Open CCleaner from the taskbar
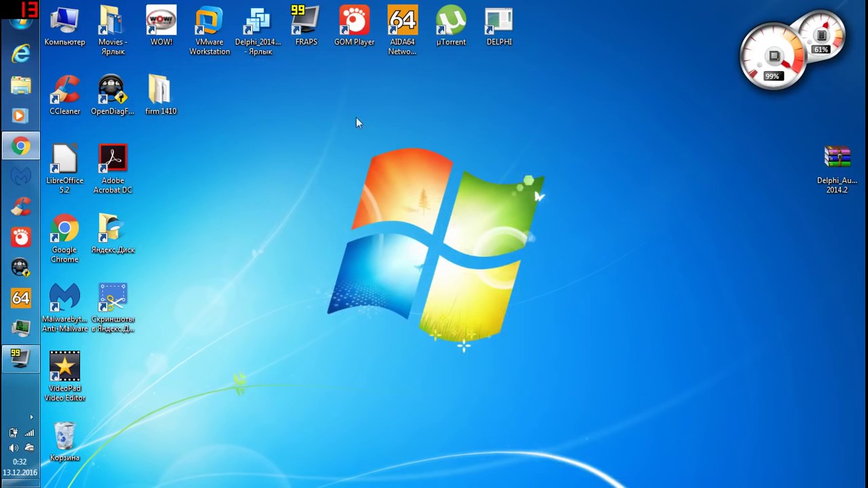Image resolution: width=868 pixels, height=488 pixels. click(20, 206)
